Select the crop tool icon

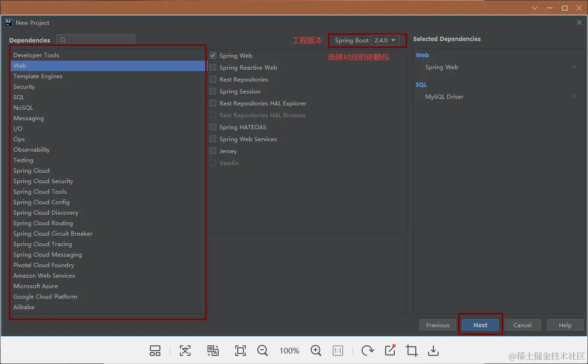(x=412, y=351)
